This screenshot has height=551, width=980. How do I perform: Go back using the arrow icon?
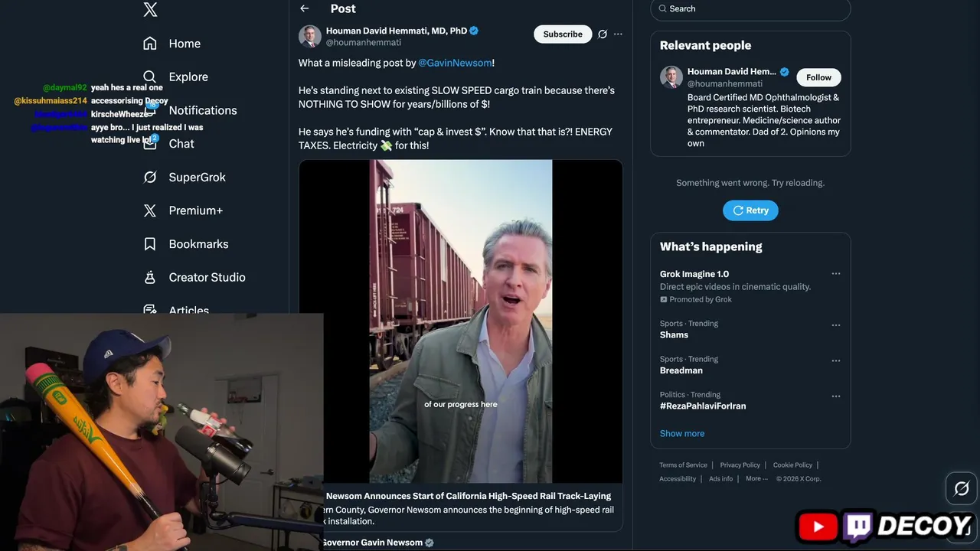[305, 8]
